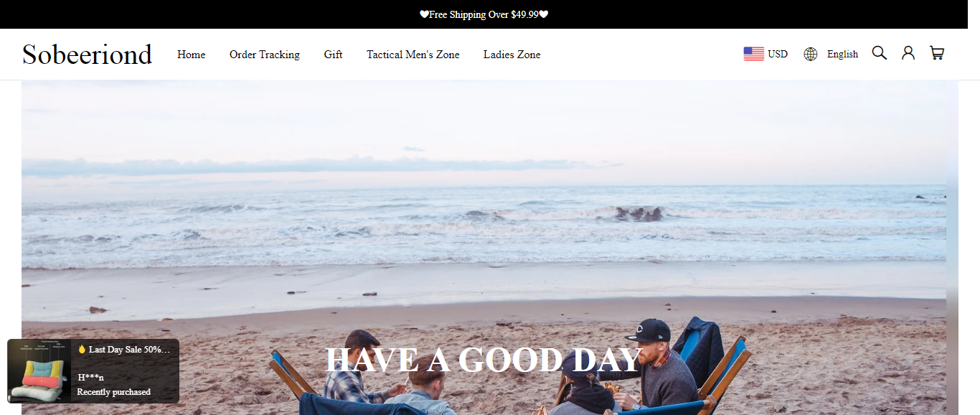Click the US flag currency icon
Screen dimensions: 980x415
tap(754, 54)
